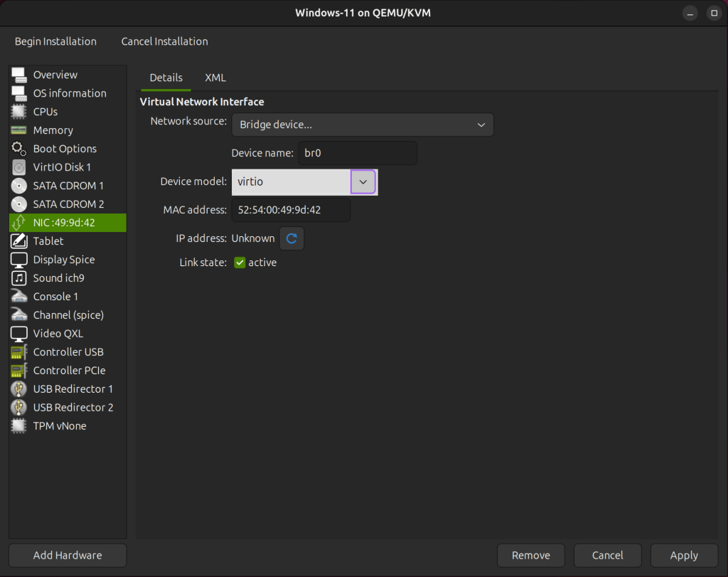
Task: Expand the Device model dropdown
Action: [x=363, y=181]
